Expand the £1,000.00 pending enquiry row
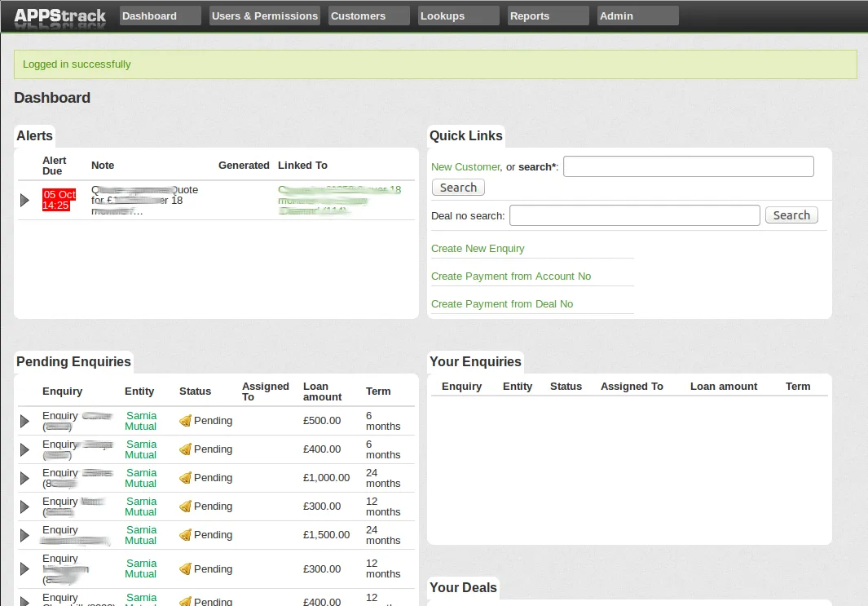The height and width of the screenshot is (606, 868). [24, 478]
